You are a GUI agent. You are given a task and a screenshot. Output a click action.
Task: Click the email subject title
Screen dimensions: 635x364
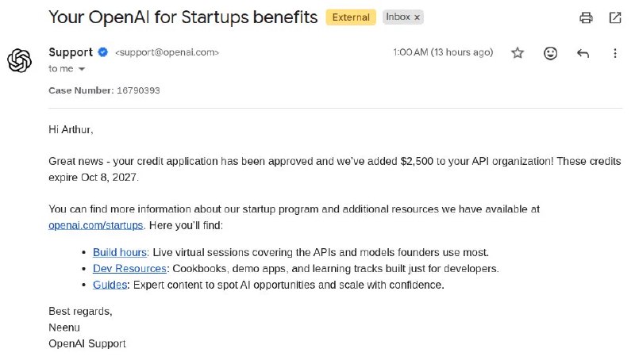coord(183,17)
